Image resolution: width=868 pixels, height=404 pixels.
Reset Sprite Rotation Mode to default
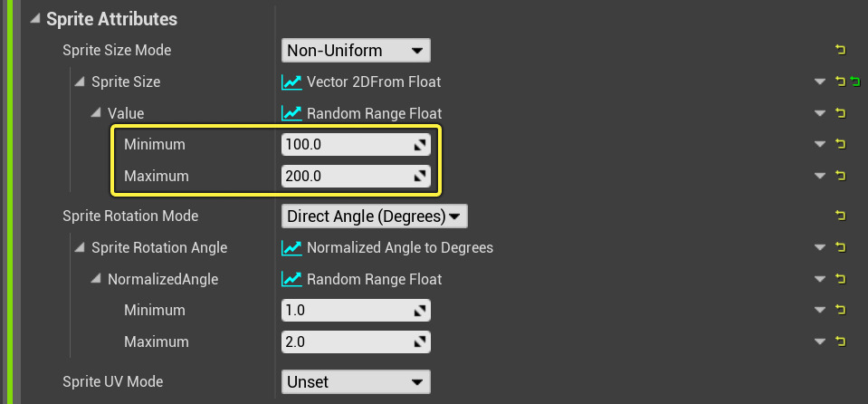point(840,216)
